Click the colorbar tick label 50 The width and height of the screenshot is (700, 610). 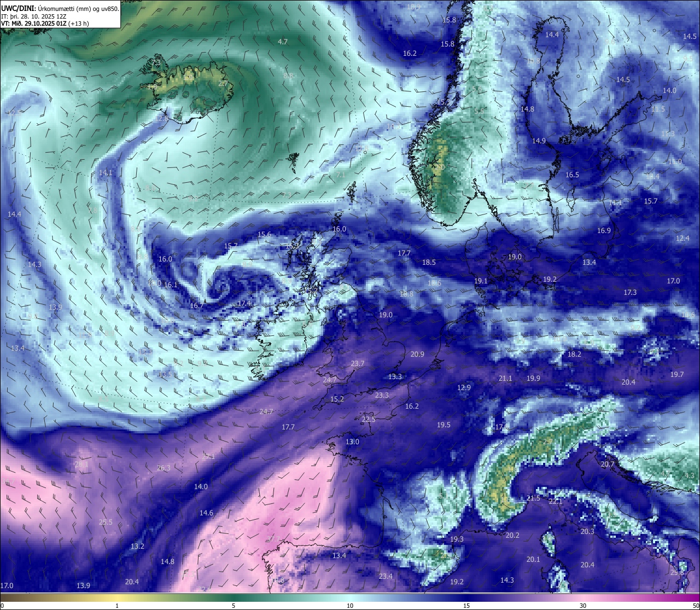tap(696, 606)
